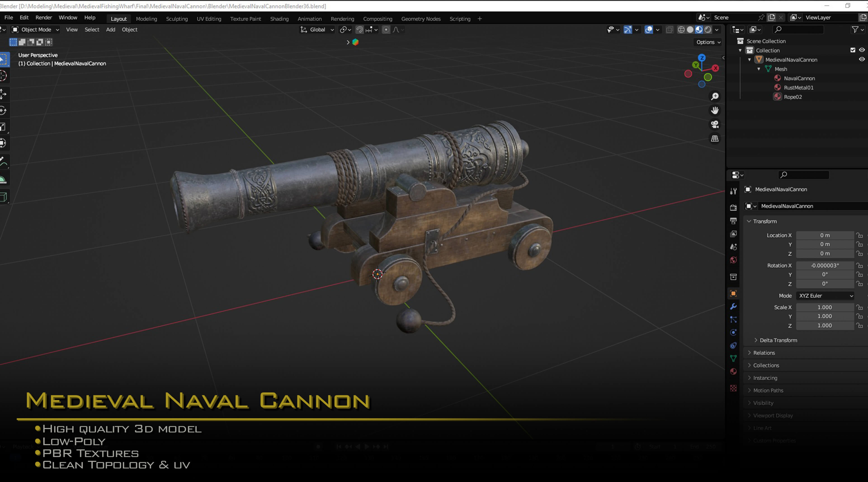Adjust the Rotation X value field
Image resolution: width=868 pixels, height=482 pixels.
coord(825,266)
